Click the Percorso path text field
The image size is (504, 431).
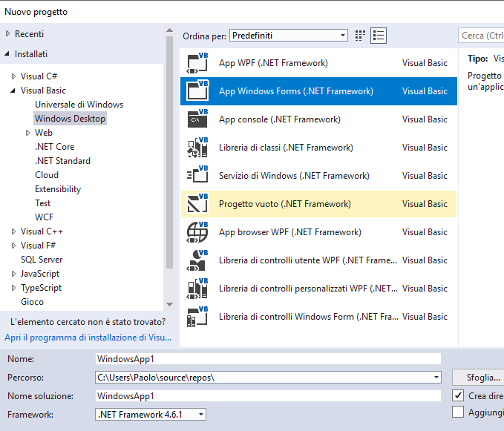click(264, 377)
